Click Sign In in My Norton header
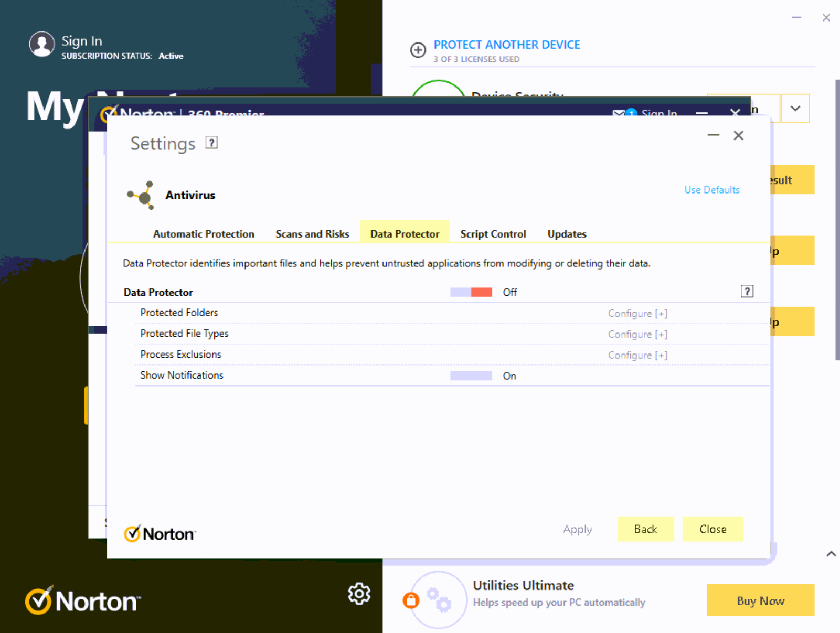840x633 pixels. pos(82,41)
